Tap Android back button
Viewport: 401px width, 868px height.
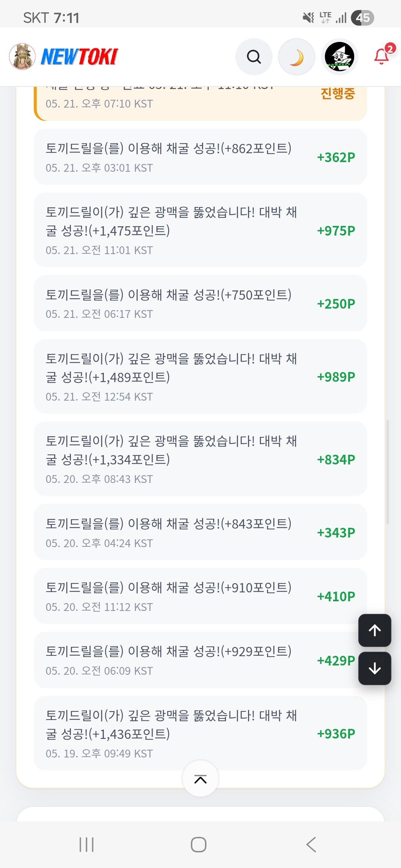(x=311, y=845)
